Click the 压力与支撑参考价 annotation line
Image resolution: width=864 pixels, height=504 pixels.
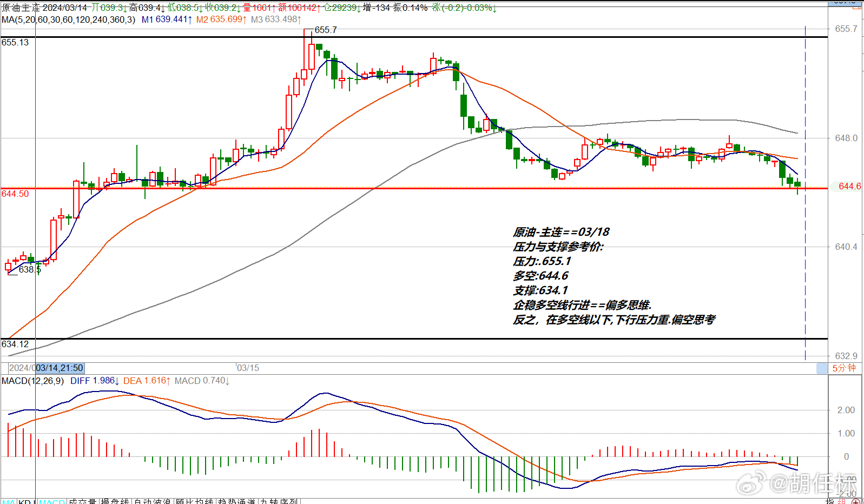(x=557, y=247)
